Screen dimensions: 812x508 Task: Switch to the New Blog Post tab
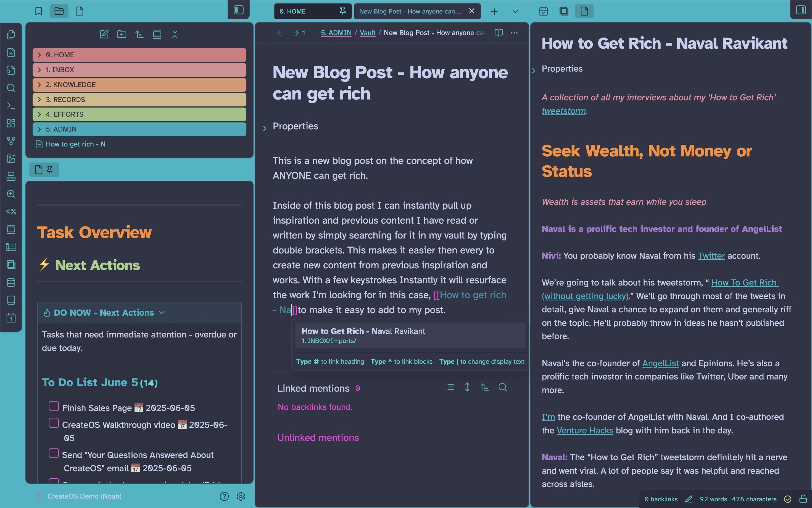[417, 11]
